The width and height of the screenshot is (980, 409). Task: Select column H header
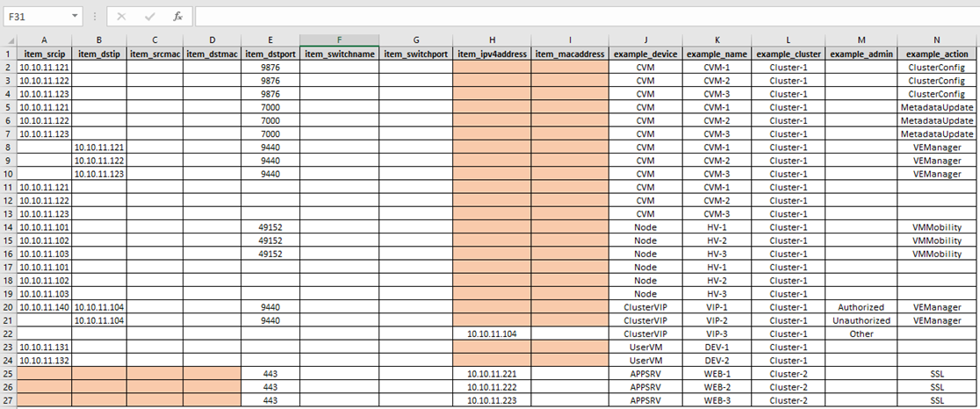click(493, 40)
